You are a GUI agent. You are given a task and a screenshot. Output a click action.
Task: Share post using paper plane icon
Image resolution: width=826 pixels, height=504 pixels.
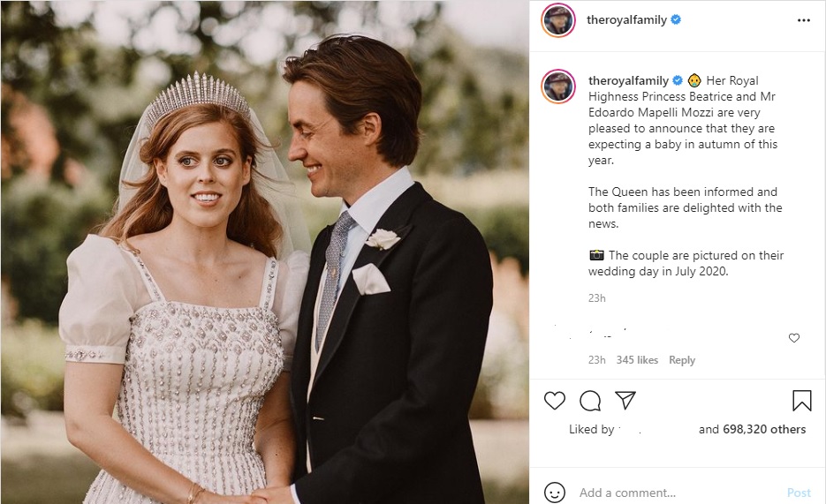[625, 401]
